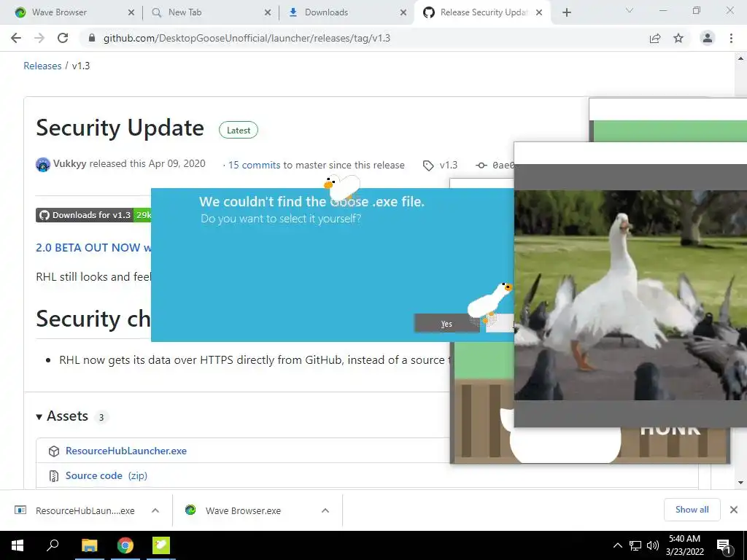Screen dimensions: 747x560
Task: Select the Release Security Update tab
Action: click(x=482, y=12)
